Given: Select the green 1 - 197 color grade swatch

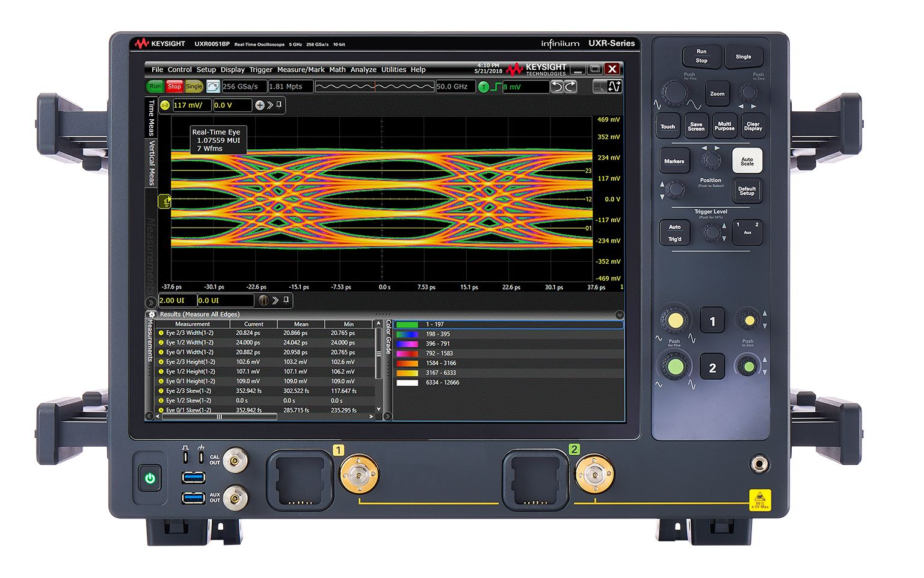Looking at the screenshot, I should coord(407,325).
